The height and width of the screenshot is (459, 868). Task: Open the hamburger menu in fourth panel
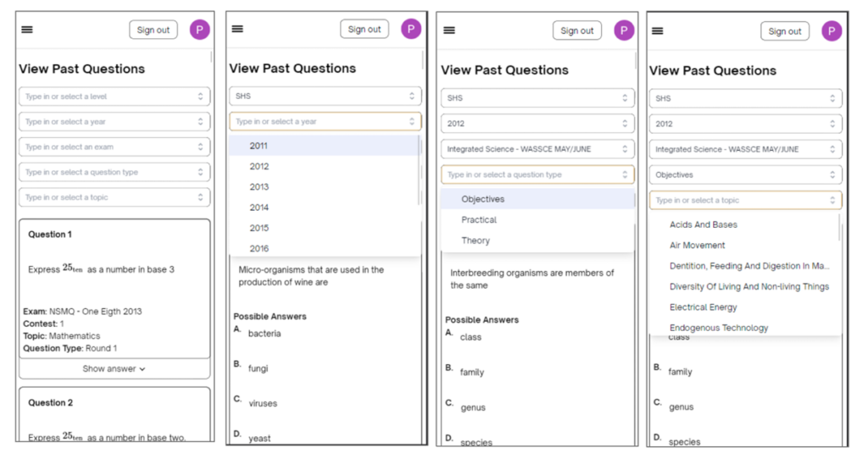658,31
